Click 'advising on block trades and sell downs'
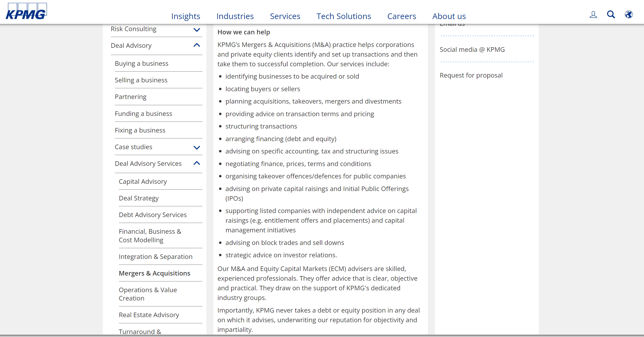644x337 pixels. (x=285, y=243)
